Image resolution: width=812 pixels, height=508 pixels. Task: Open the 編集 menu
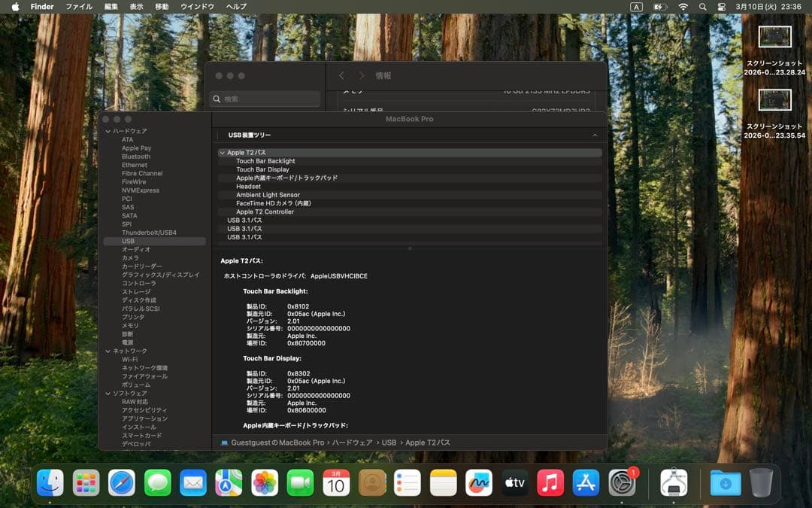(x=111, y=7)
